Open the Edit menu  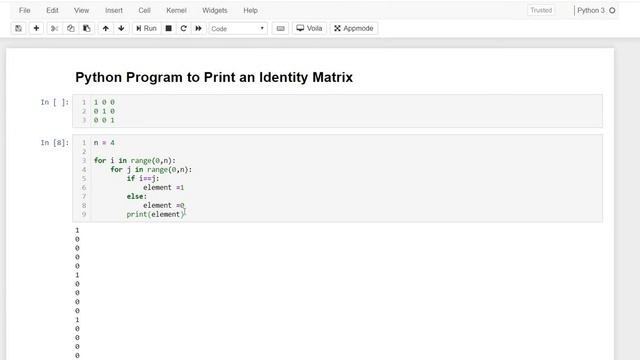52,10
